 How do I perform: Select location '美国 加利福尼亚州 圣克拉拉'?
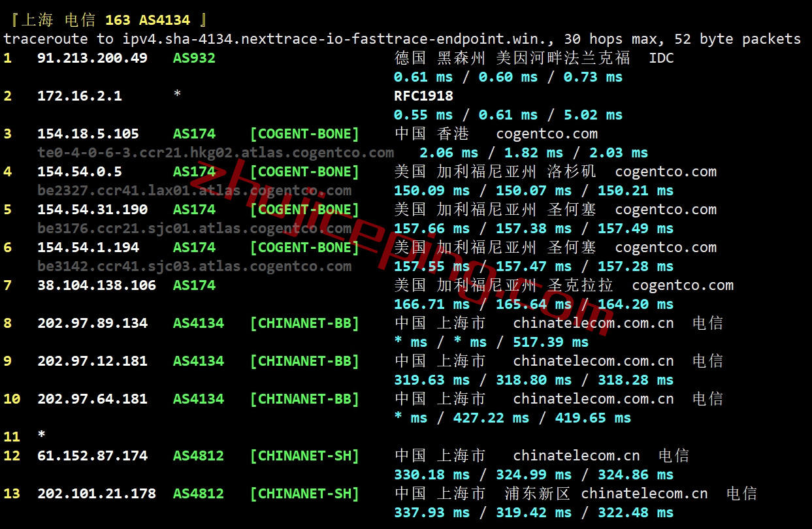point(504,285)
